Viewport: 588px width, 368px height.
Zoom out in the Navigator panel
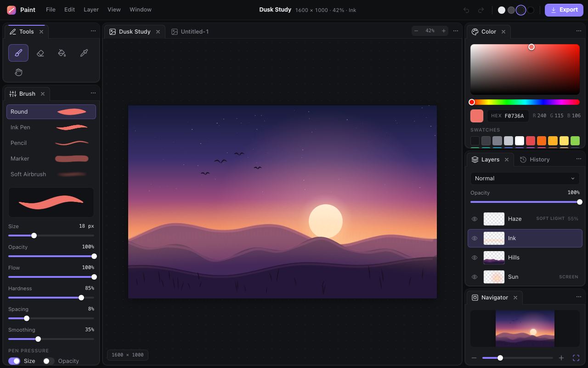coord(474,358)
